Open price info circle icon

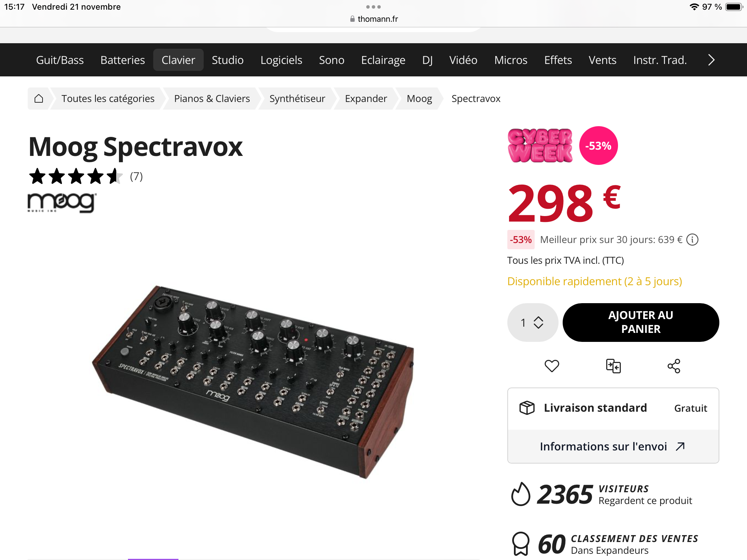[692, 240]
